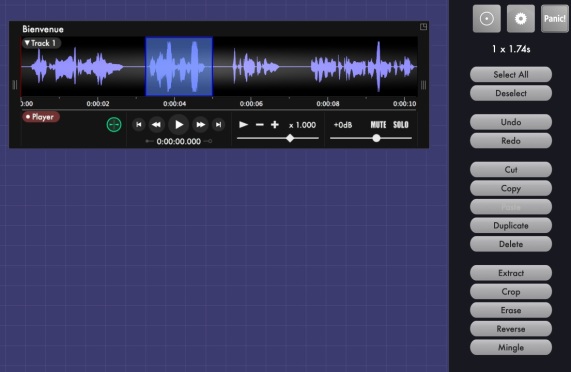Click the greyed-out Paste button
This screenshot has height=372, width=571.
tap(511, 207)
